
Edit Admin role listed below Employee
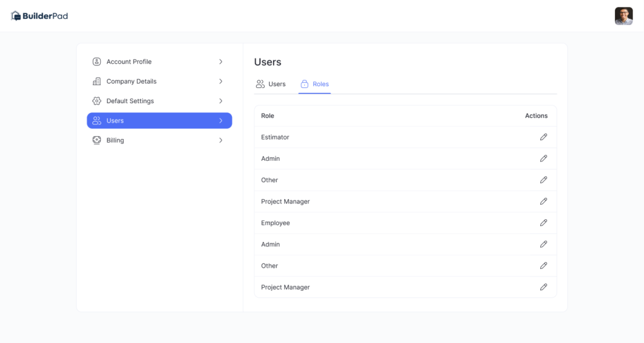click(x=543, y=244)
